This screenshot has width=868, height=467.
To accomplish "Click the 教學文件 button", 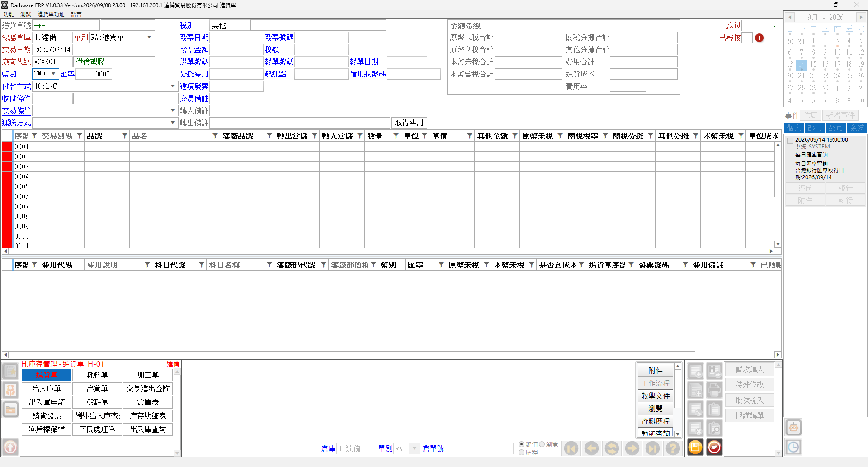I will [656, 396].
